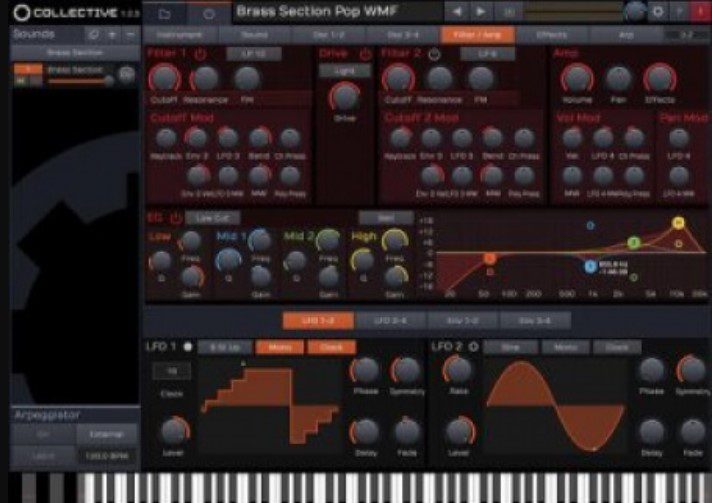Open the arpeggiator tempo BPM field
Image resolution: width=712 pixels, height=503 pixels.
pos(108,456)
